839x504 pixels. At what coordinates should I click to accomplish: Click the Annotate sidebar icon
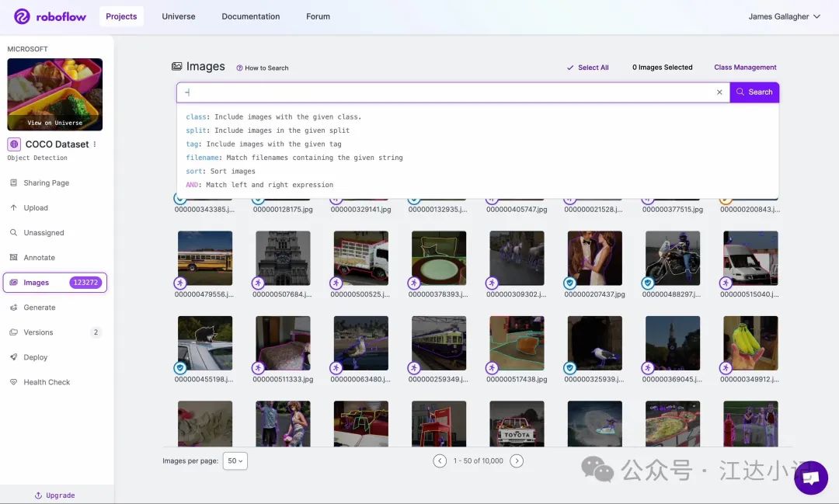pos(13,257)
